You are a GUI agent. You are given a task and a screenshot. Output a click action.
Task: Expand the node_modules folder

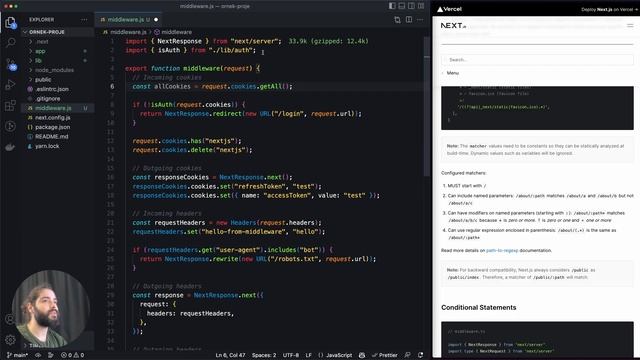(58, 70)
